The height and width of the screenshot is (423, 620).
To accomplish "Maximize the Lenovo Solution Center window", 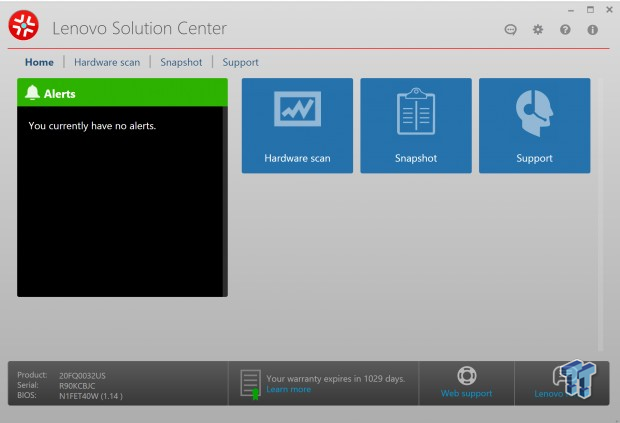I will pyautogui.click(x=590, y=10).
